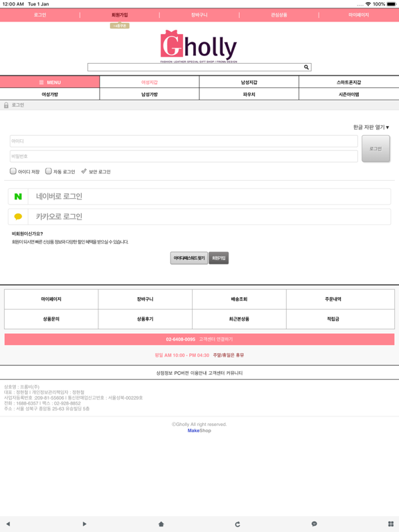Screen dimensions: 399x532
Task: Open 최근본상품 in footer grid
Action: (x=239, y=319)
